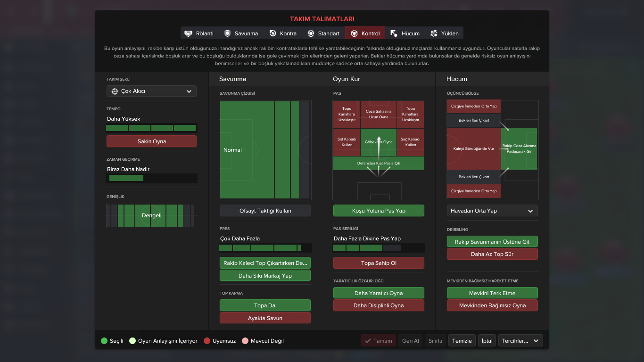Enable the Topa Sahip Ol instruction

(379, 263)
